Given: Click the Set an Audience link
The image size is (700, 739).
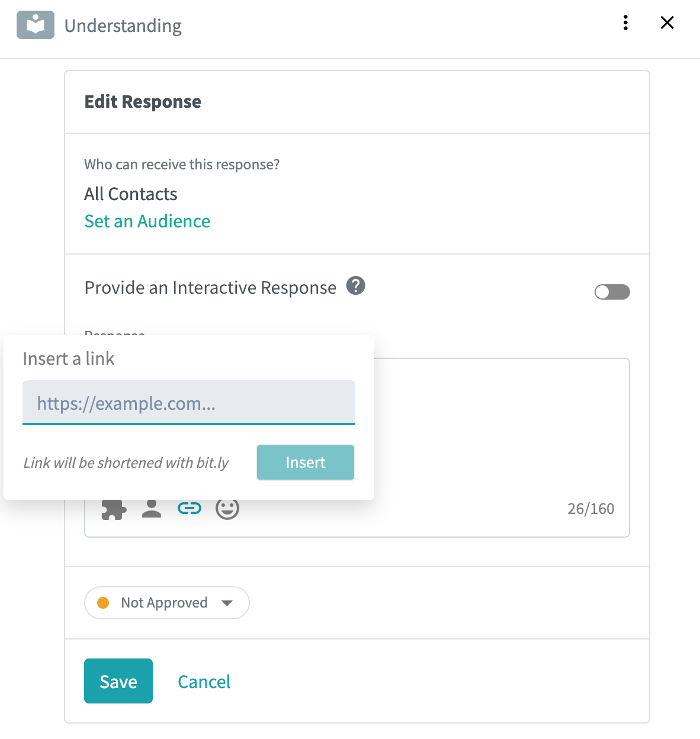Looking at the screenshot, I should (147, 221).
